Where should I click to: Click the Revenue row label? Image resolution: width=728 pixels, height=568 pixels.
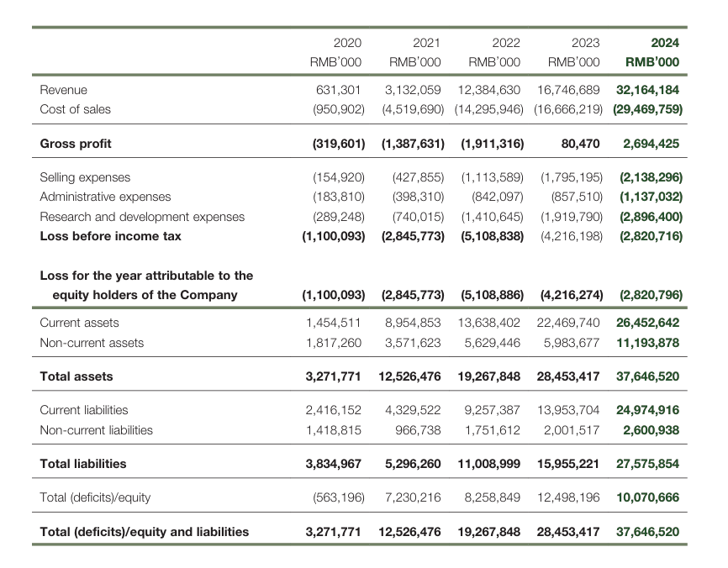[x=64, y=90]
